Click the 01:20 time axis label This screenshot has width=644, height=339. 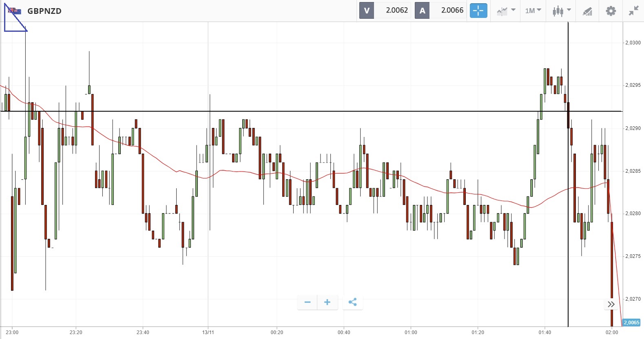pos(478,332)
